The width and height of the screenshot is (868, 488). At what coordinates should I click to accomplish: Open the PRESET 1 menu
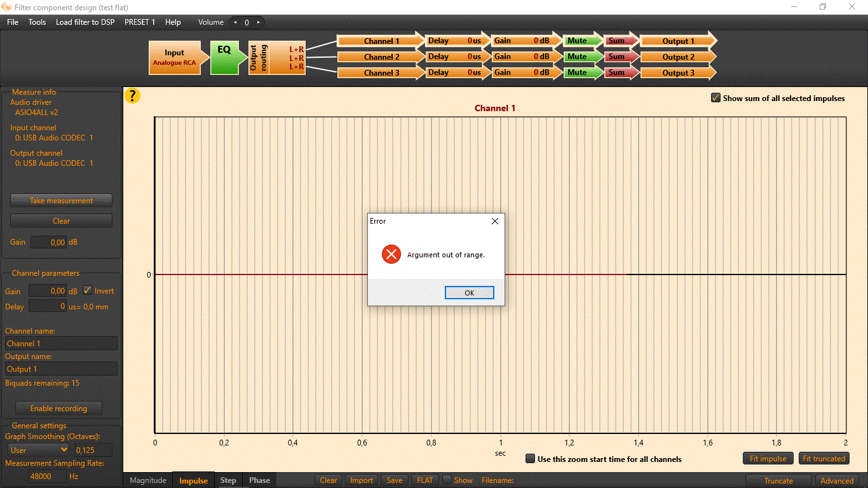[x=140, y=22]
